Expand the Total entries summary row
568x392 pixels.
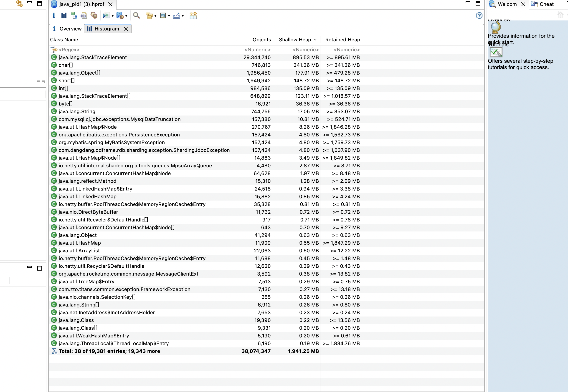point(266,351)
